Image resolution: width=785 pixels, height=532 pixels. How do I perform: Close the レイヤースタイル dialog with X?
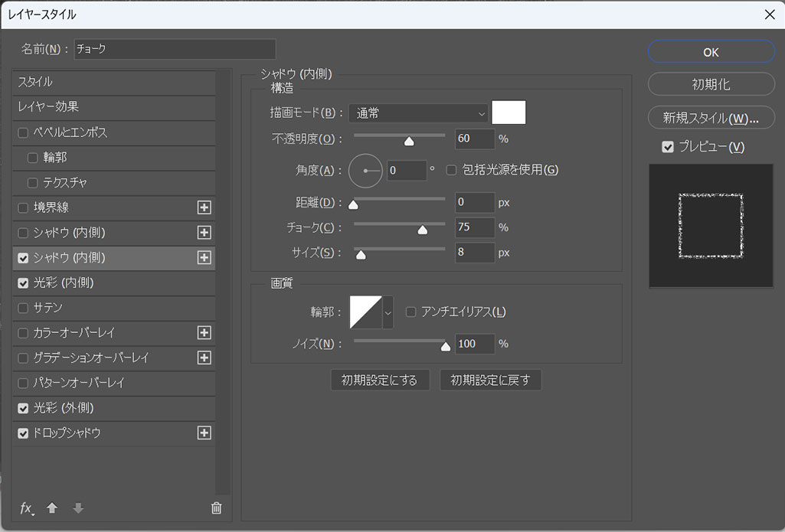[770, 15]
